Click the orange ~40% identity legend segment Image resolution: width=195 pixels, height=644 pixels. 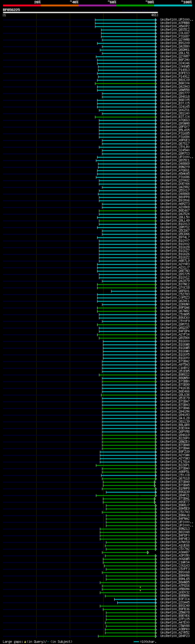point(59,5)
